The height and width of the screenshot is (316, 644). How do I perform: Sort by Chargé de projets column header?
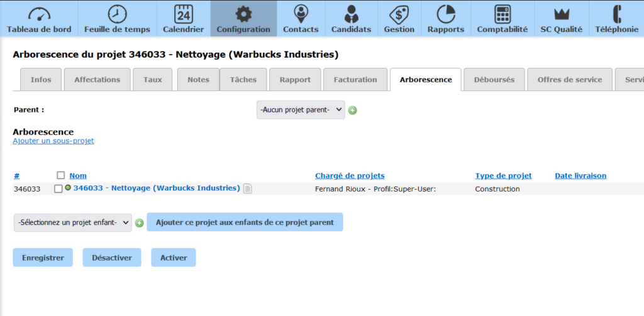pyautogui.click(x=349, y=176)
